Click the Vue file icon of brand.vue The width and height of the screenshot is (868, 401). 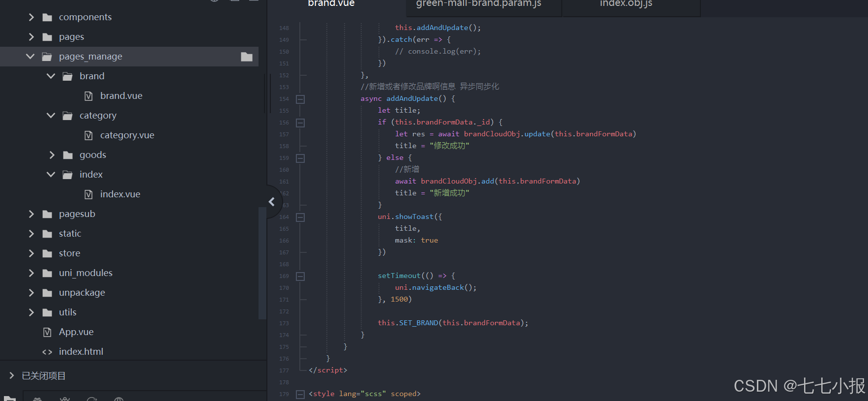coord(88,96)
